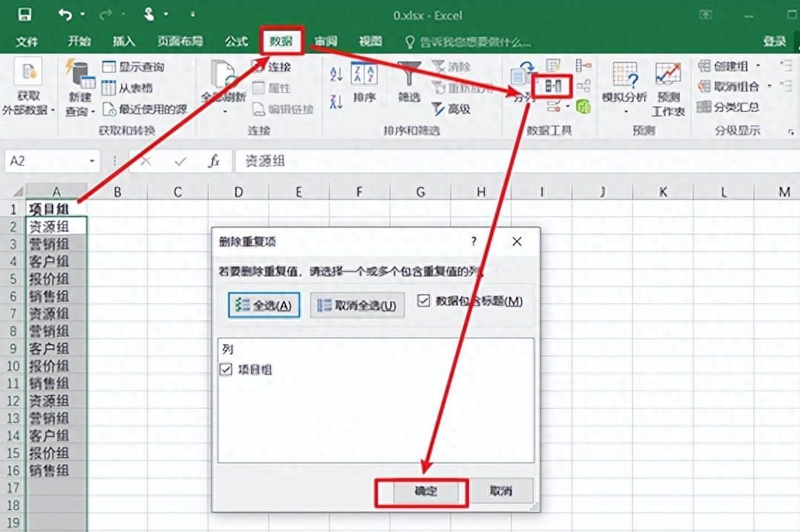
Task: Click the Remove Duplicates icon in the ribbon
Action: coord(553,86)
